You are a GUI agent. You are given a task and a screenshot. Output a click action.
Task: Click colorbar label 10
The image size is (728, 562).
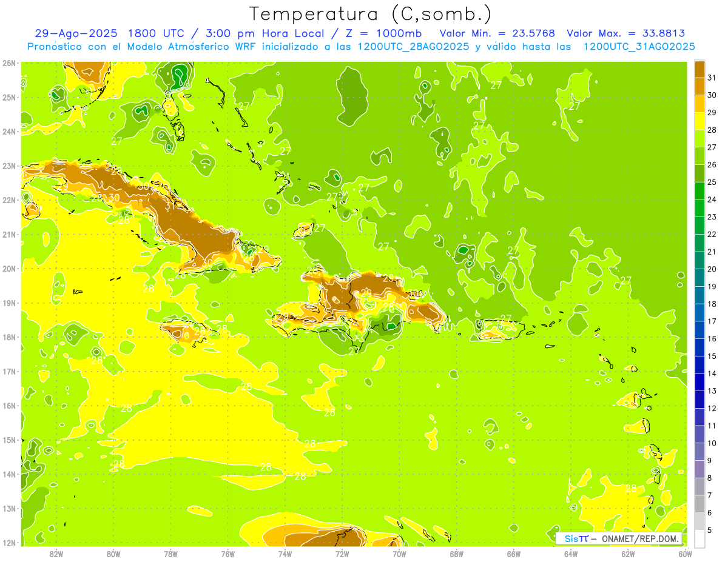pyautogui.click(x=712, y=443)
